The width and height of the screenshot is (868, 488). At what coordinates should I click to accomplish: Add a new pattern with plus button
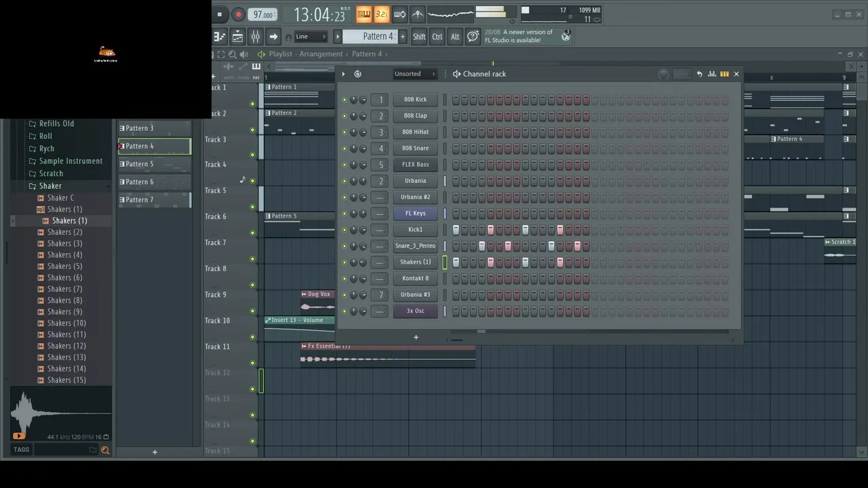pyautogui.click(x=402, y=37)
